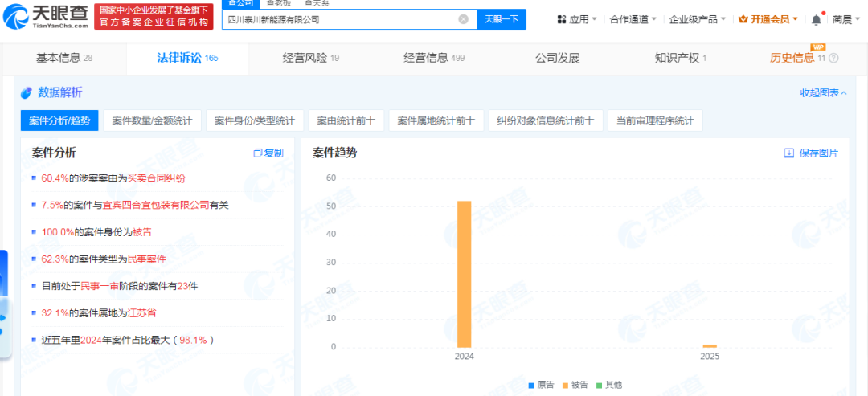Expand the 应用 dropdown
This screenshot has width=868, height=396.
point(583,19)
